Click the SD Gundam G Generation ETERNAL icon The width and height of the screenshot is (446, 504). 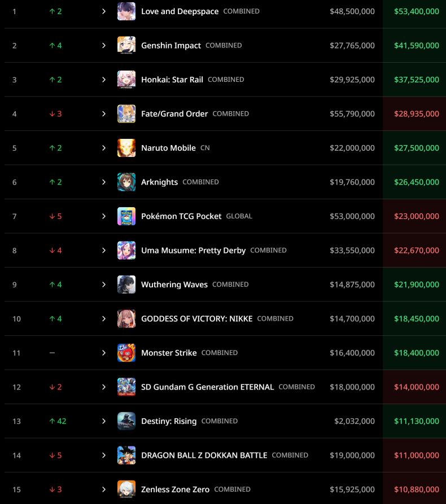[x=126, y=387]
